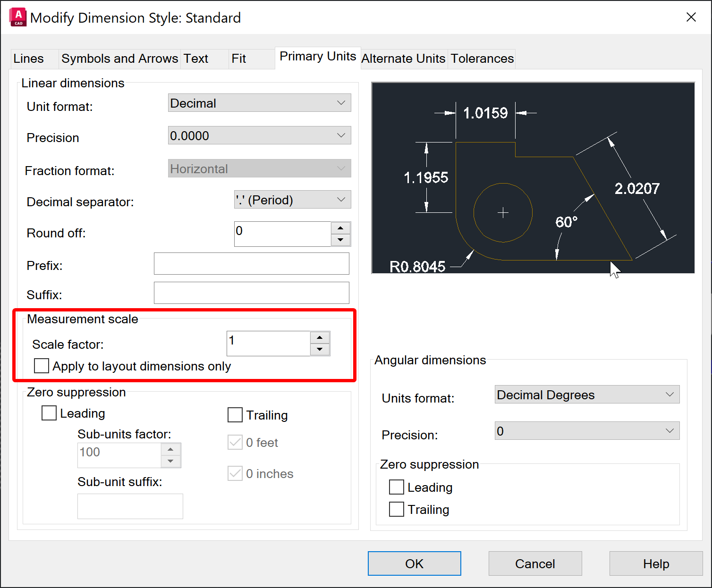Image resolution: width=712 pixels, height=588 pixels.
Task: Enable Apply to layout dimensions only
Action: click(41, 366)
